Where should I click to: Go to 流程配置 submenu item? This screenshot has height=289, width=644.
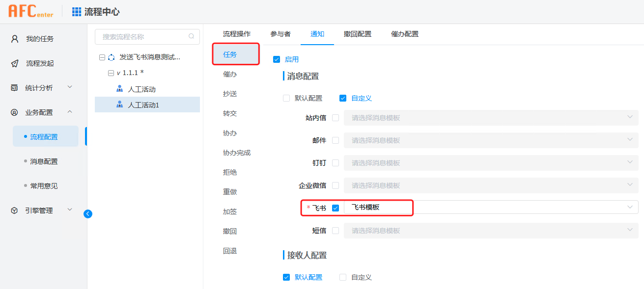46,136
